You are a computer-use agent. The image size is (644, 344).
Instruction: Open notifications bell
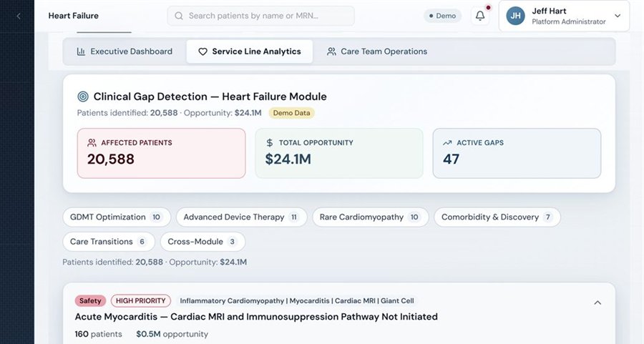coord(479,16)
